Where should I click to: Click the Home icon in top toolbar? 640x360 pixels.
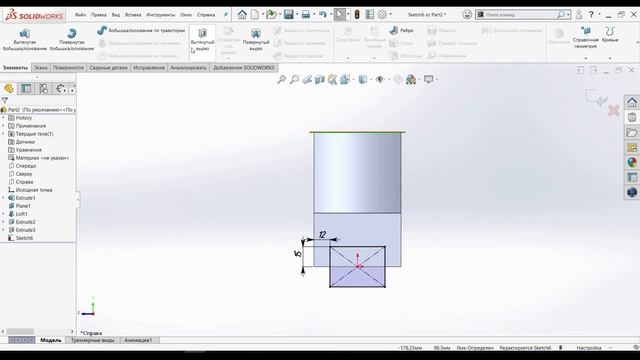coord(242,15)
